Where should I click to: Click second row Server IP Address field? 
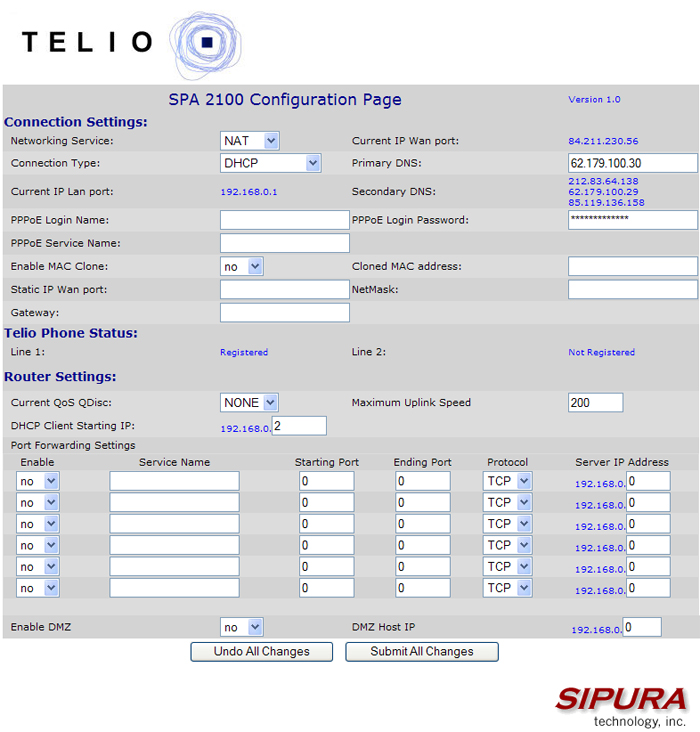coord(649,502)
